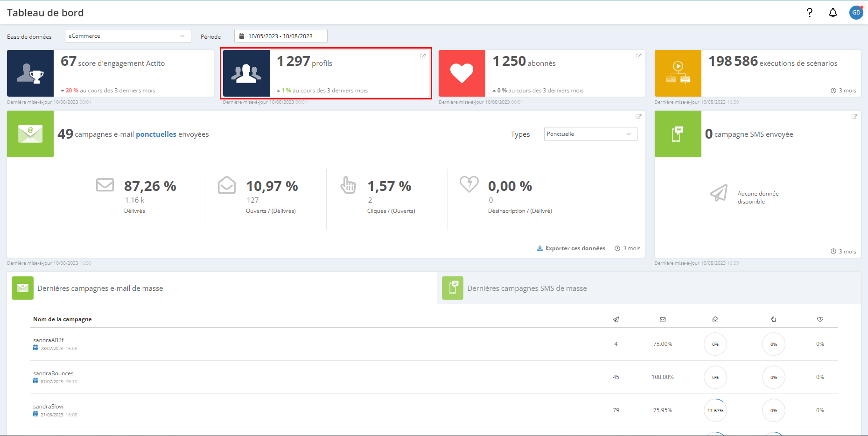
Task: Click the Désinscription broken heart icon
Action: click(x=469, y=184)
